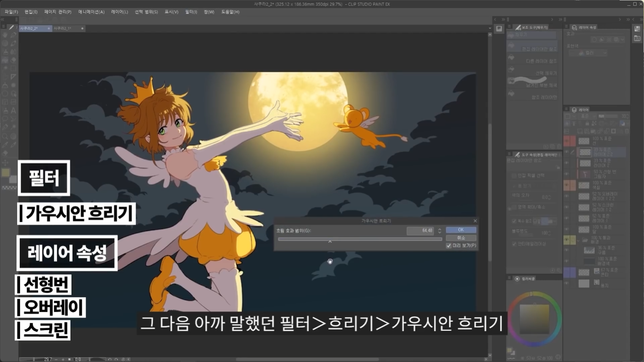Toggle the 미리 보기(P) preview checkbox
This screenshot has height=362, width=644.
coord(449,246)
